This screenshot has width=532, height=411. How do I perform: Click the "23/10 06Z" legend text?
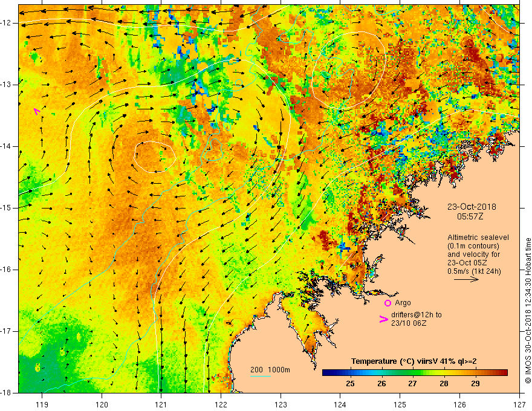point(409,323)
